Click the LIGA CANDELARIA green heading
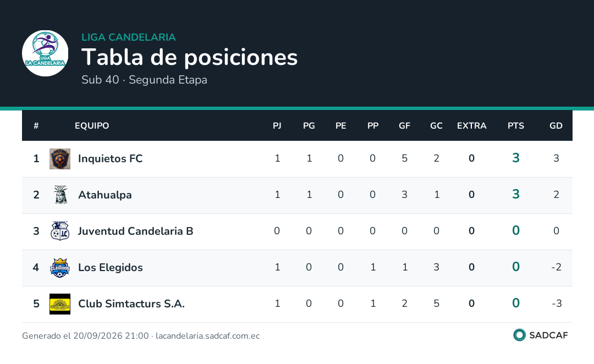The image size is (594, 364). (128, 37)
